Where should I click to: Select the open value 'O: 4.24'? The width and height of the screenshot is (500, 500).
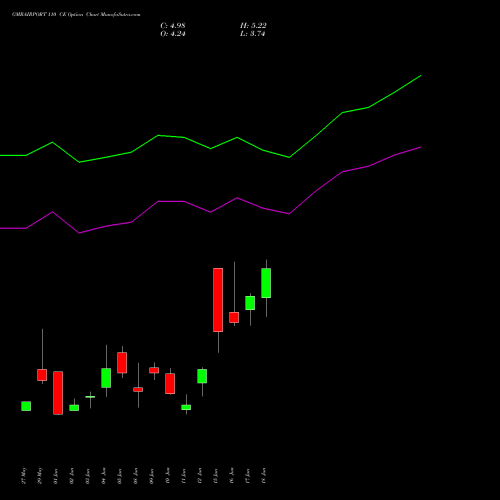pyautogui.click(x=173, y=34)
